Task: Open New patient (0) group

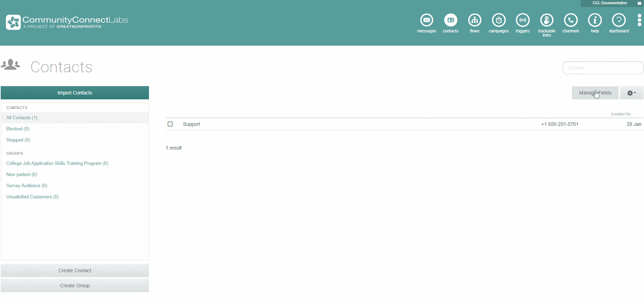Action: click(22, 175)
